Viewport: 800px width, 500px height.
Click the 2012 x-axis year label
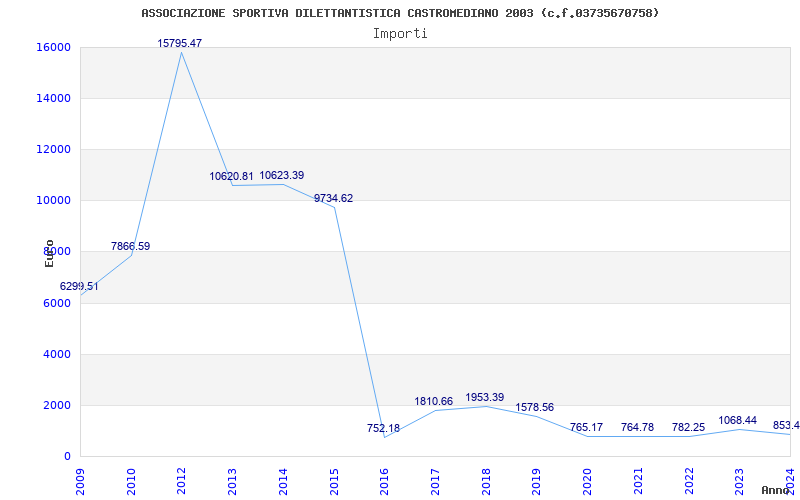click(x=181, y=481)
